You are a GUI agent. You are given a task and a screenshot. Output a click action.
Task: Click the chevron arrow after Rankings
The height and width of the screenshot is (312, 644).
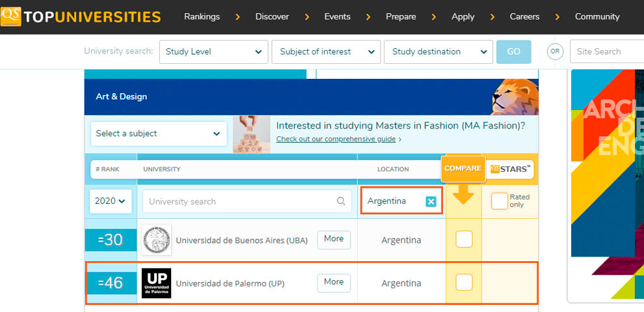pyautogui.click(x=237, y=18)
